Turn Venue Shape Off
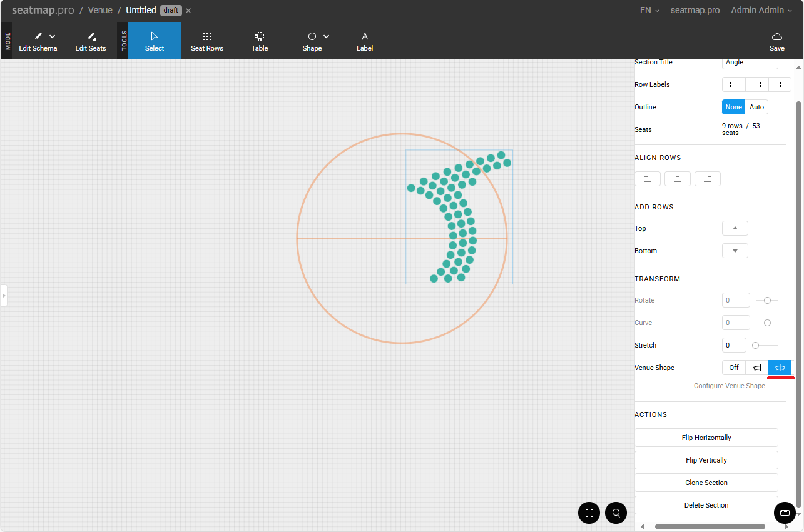The width and height of the screenshot is (804, 532). 734,368
